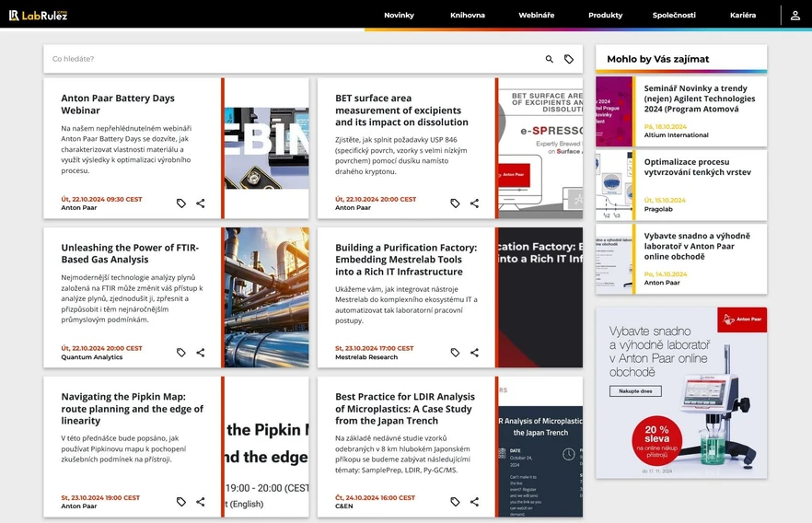The width and height of the screenshot is (812, 523).
Task: Click 'Pragolab' label in sidebar
Action: tap(658, 209)
